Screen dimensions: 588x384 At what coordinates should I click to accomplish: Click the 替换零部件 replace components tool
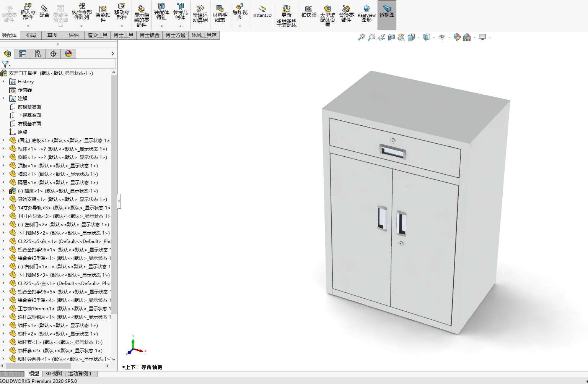(346, 14)
